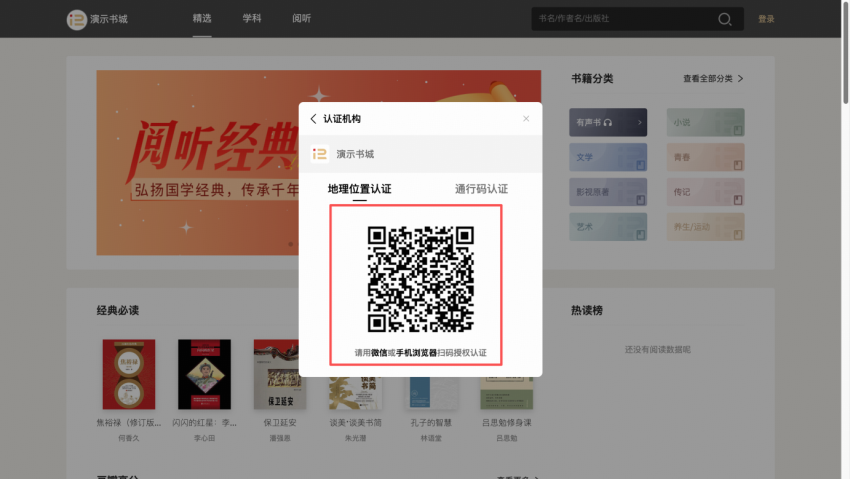
Task: Open book cover 吕思勉修身课
Action: coord(507,393)
